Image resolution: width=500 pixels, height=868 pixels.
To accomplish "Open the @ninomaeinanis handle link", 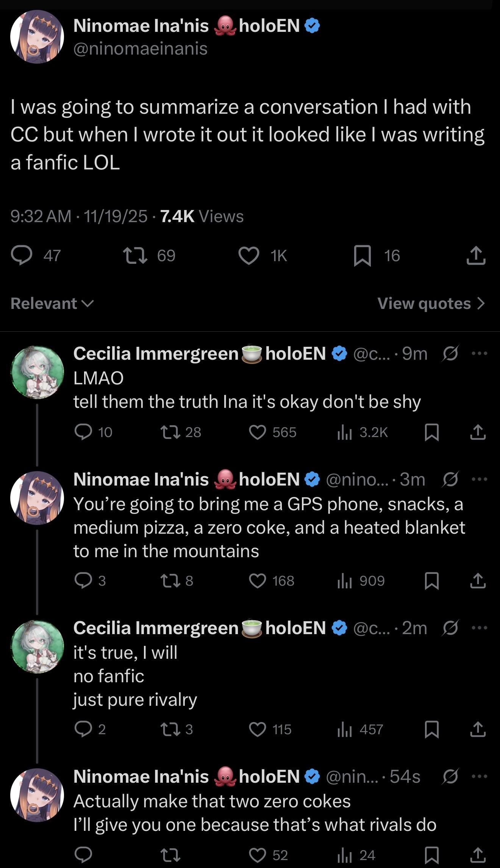I will (141, 49).
